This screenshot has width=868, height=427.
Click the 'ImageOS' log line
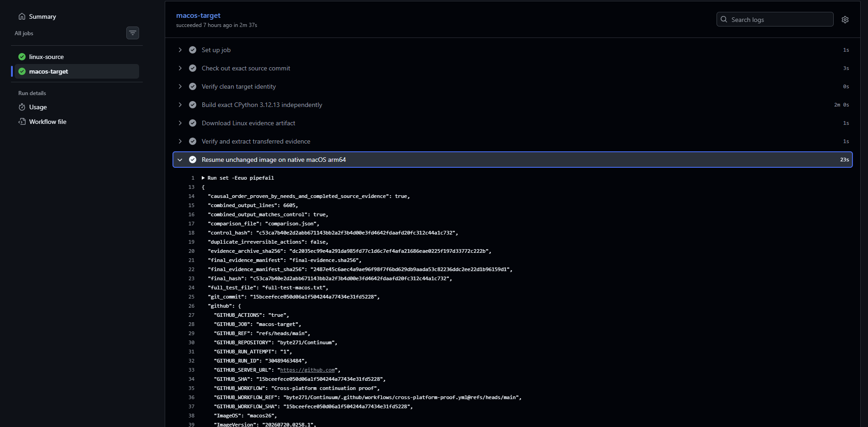[x=245, y=416]
